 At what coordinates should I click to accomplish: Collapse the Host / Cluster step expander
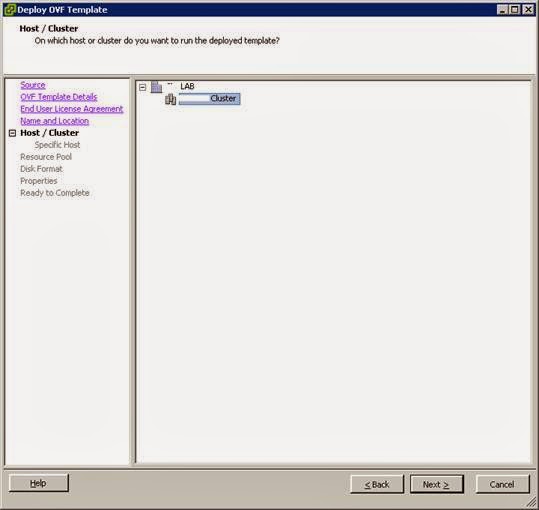coord(12,133)
